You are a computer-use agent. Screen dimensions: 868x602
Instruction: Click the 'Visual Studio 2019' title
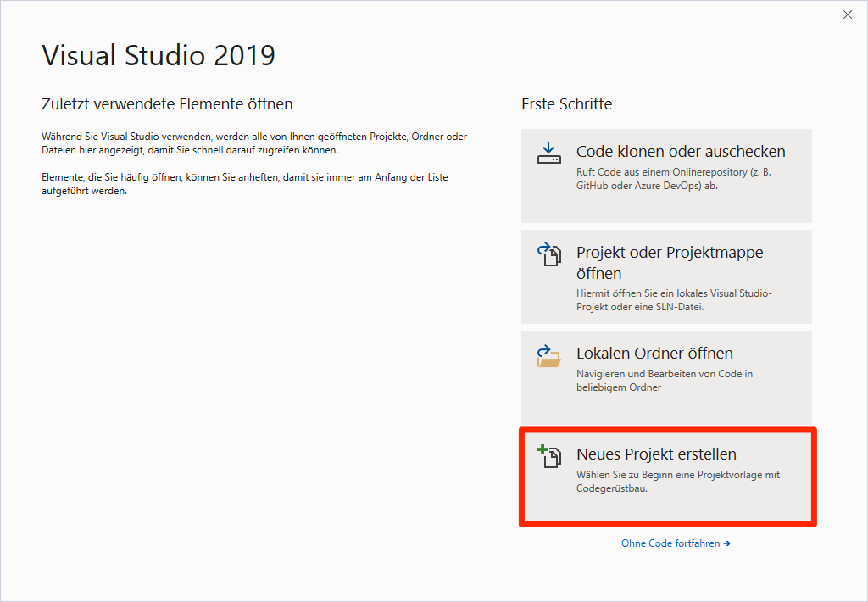(159, 55)
